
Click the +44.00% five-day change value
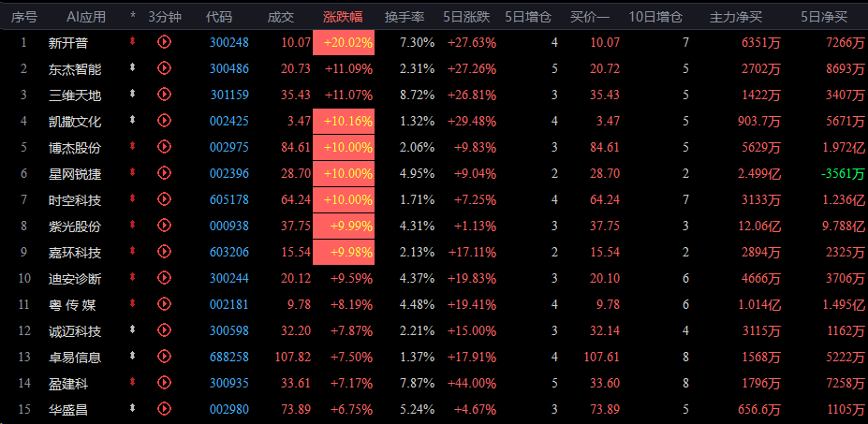click(x=472, y=383)
